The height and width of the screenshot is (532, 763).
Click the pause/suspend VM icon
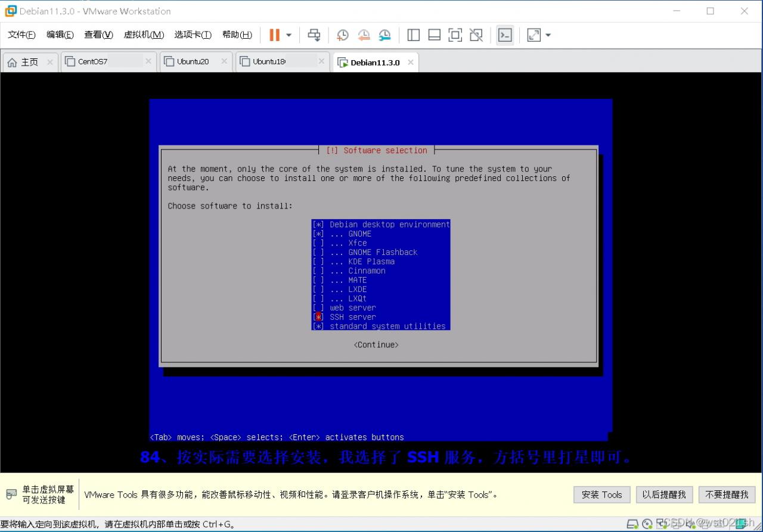[274, 35]
